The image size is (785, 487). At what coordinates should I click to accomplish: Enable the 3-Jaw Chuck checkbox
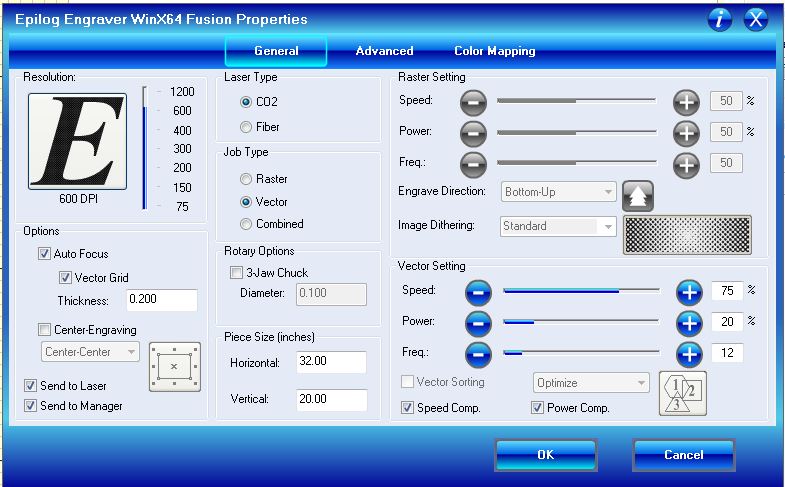tap(236, 272)
